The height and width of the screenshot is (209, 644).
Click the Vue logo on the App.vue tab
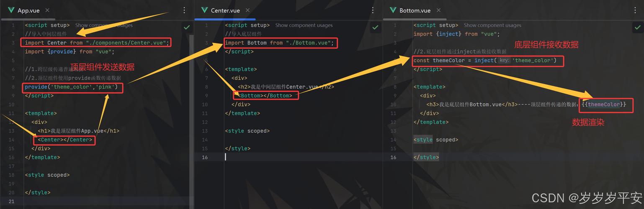tap(11, 10)
